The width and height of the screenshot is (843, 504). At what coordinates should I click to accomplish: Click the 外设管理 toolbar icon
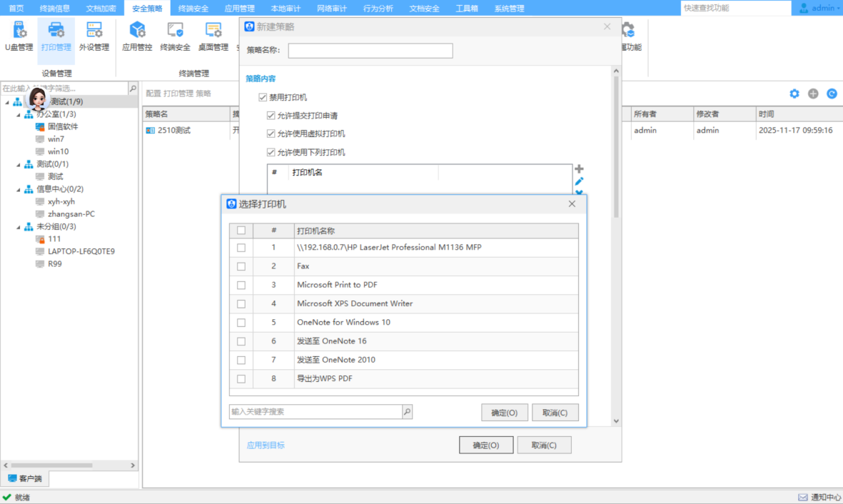click(94, 37)
